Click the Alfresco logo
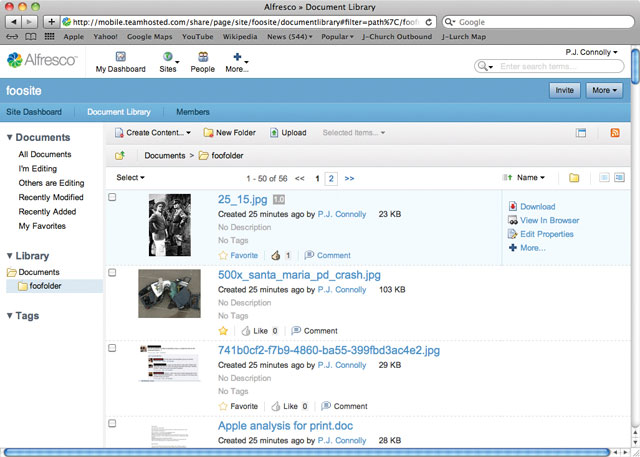 click(x=42, y=60)
